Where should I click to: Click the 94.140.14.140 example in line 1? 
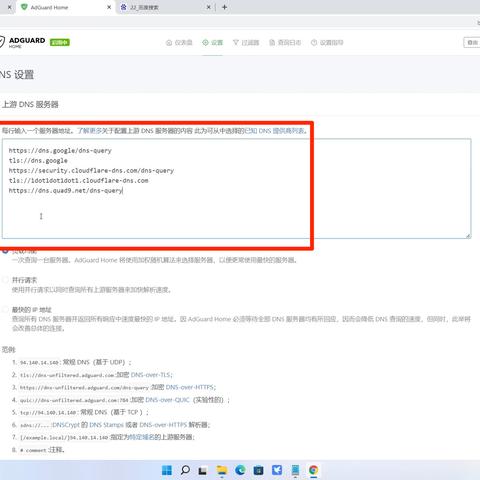pos(40,363)
